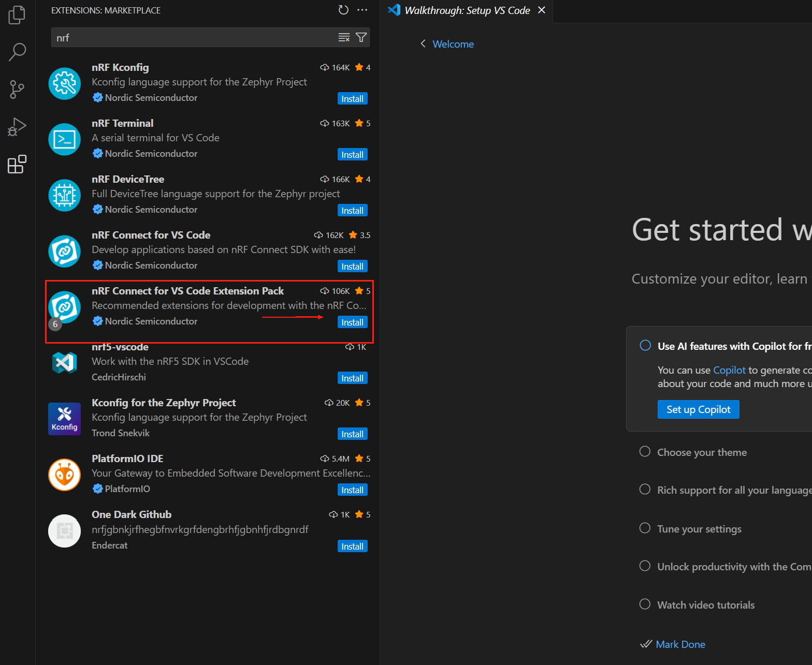
Task: Install the nRF DeviceTree extension
Action: click(x=352, y=211)
